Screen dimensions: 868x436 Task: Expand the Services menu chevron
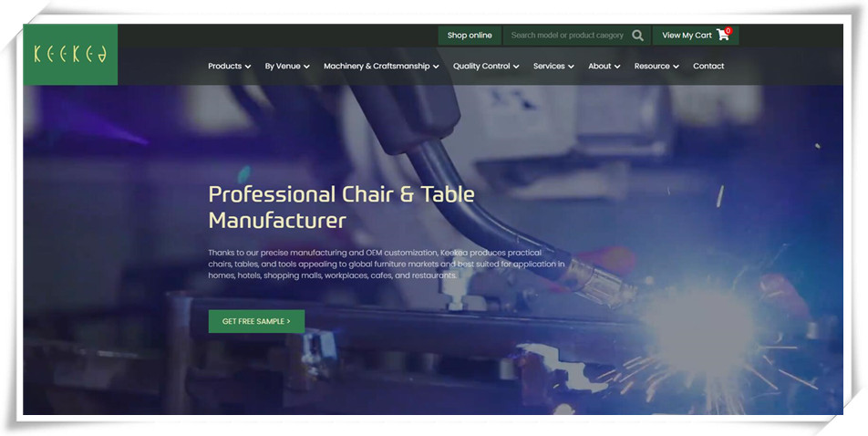[571, 67]
